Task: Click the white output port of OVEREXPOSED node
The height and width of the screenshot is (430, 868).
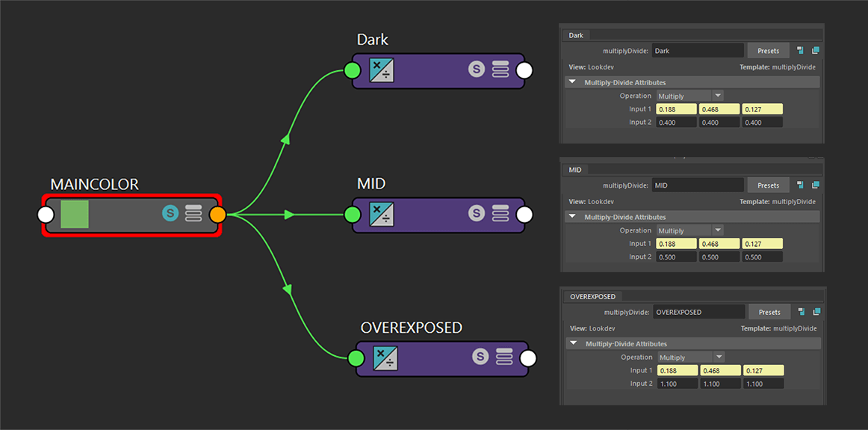Action: pos(529,358)
